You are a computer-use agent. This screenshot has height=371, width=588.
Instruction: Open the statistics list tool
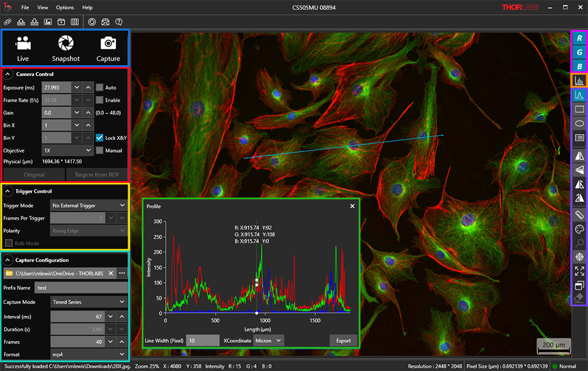(x=579, y=138)
